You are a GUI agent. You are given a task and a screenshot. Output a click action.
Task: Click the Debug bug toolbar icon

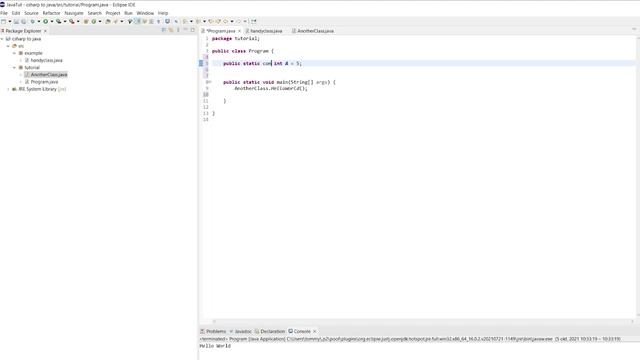[x=33, y=21]
